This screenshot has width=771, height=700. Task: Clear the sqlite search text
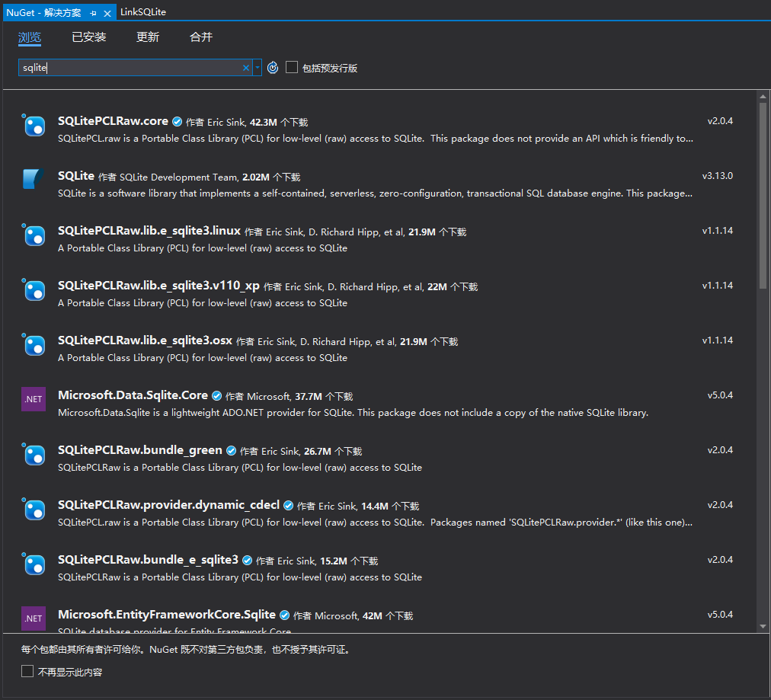[245, 67]
